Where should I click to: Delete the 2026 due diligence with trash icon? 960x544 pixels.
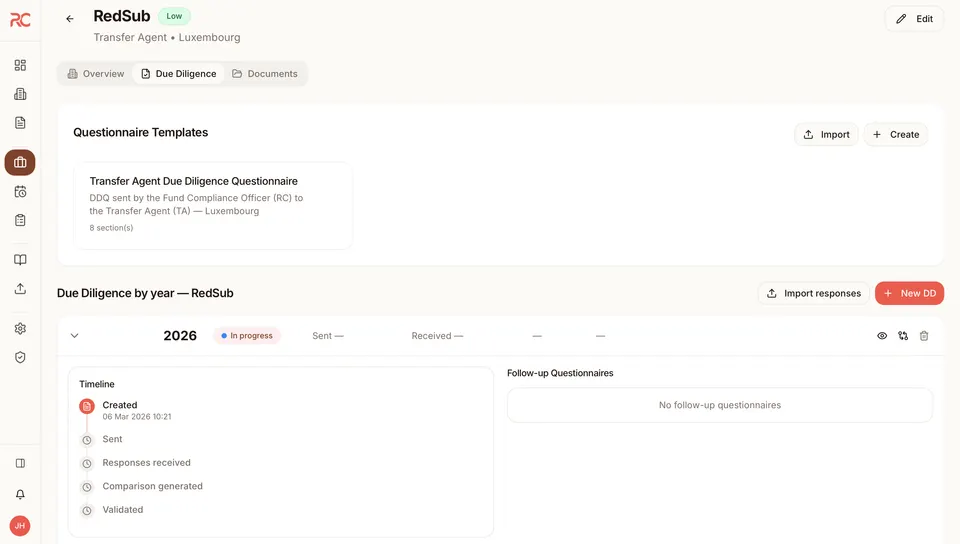pos(924,335)
